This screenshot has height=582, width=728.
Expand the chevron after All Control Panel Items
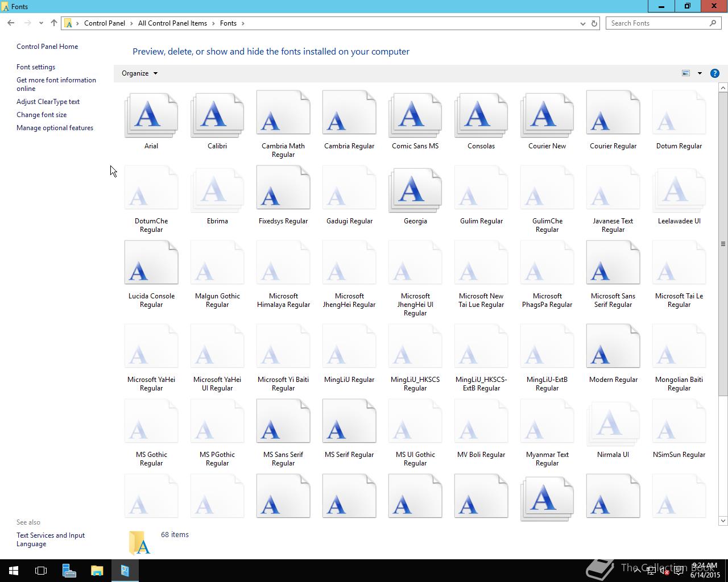click(x=213, y=23)
